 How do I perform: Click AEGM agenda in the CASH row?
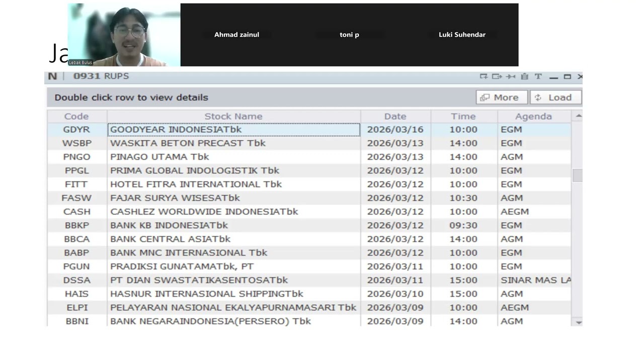coord(534,212)
